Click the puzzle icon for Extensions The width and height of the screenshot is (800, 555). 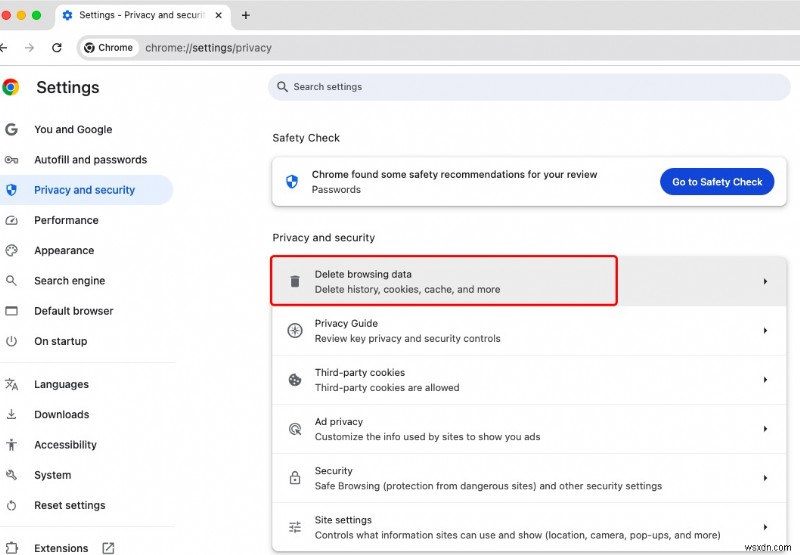pyautogui.click(x=12, y=548)
